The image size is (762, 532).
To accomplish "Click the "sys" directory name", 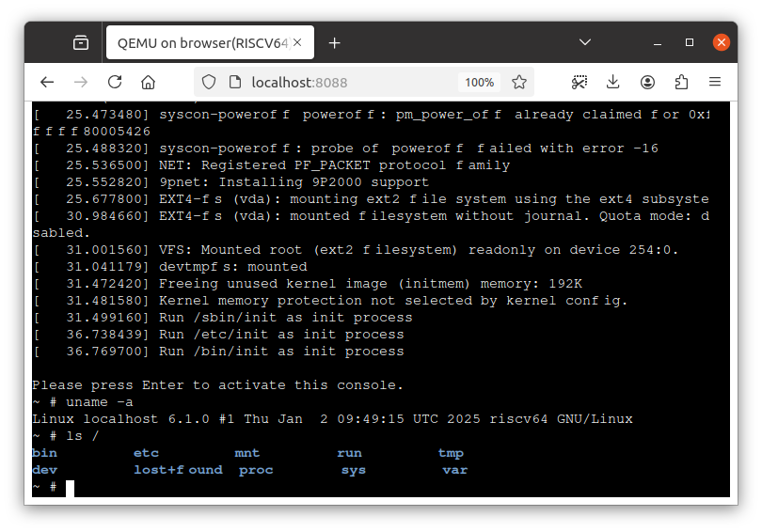I will click(354, 470).
